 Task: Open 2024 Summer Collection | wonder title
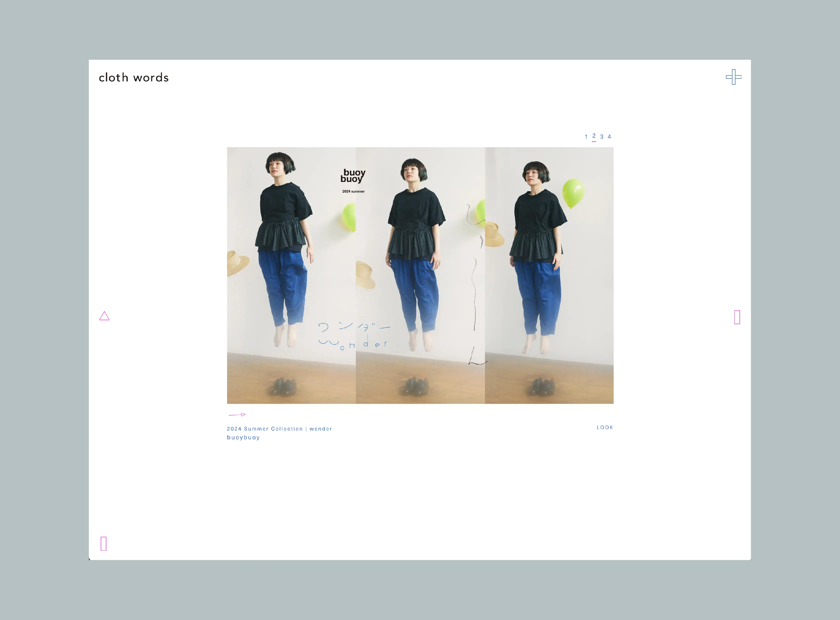(279, 429)
